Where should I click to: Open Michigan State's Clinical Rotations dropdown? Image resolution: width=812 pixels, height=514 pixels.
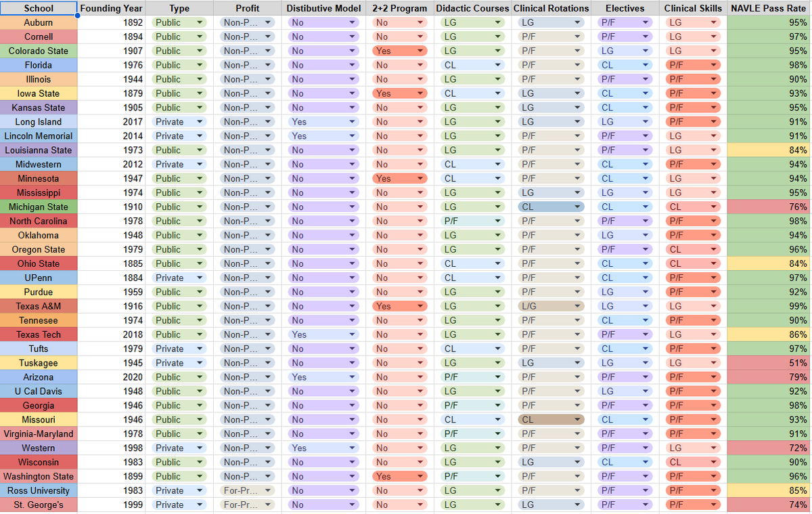[x=577, y=207]
